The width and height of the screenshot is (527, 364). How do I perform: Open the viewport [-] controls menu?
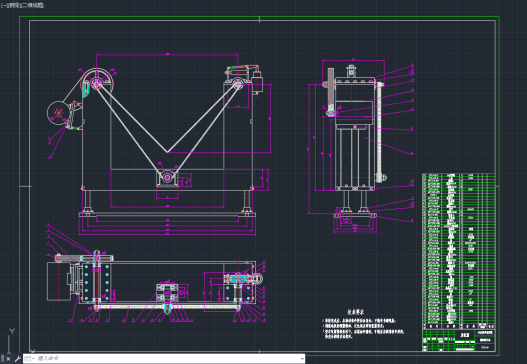click(2, 5)
